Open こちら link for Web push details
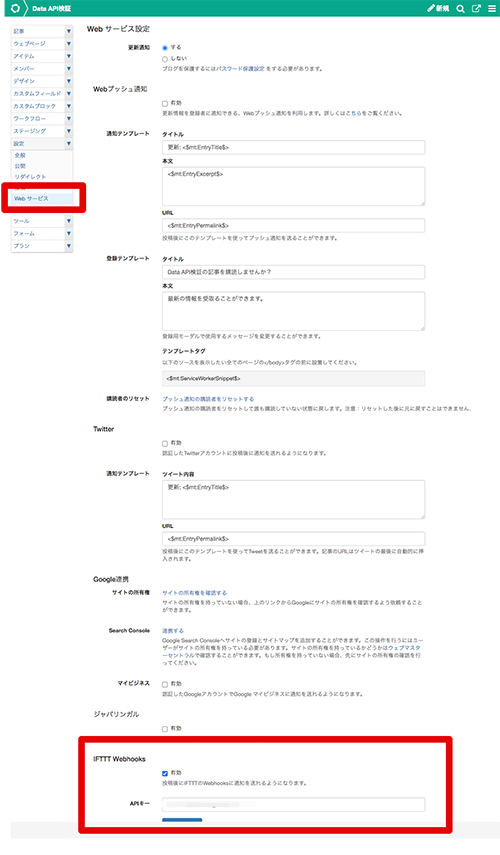The image size is (500, 855). (x=354, y=113)
